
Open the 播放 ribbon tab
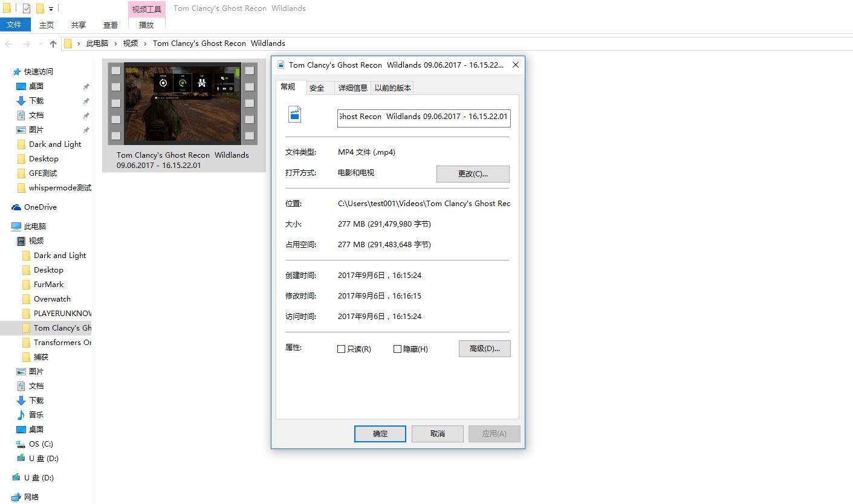point(146,25)
